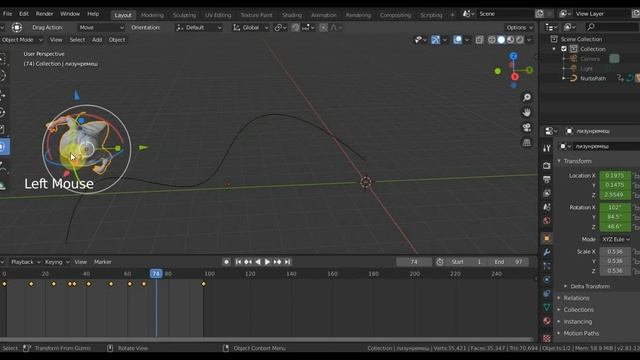Open the Options dropdown in viewport header
This screenshot has width=640, height=360.
pyautogui.click(x=519, y=27)
